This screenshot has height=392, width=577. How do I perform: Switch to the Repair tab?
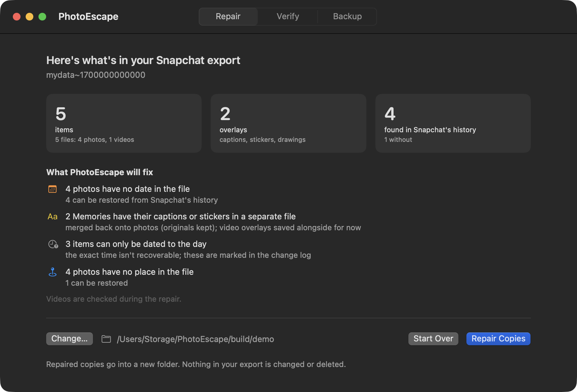(x=228, y=16)
